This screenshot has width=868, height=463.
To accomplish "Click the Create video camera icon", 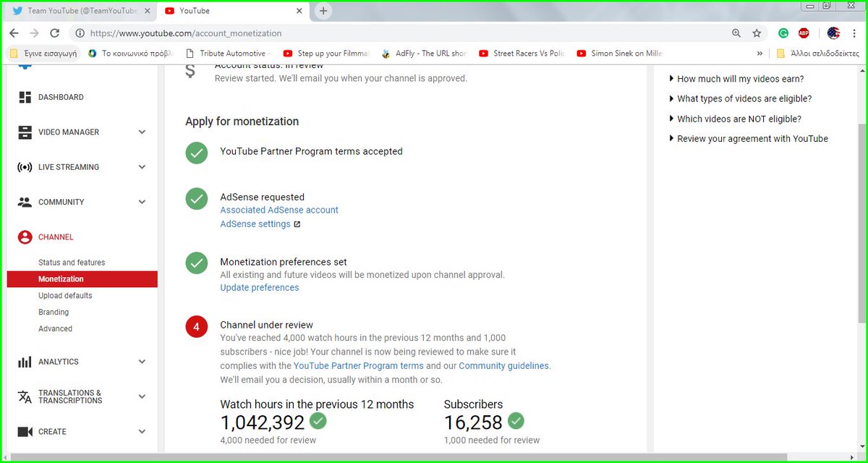I will click(x=25, y=432).
